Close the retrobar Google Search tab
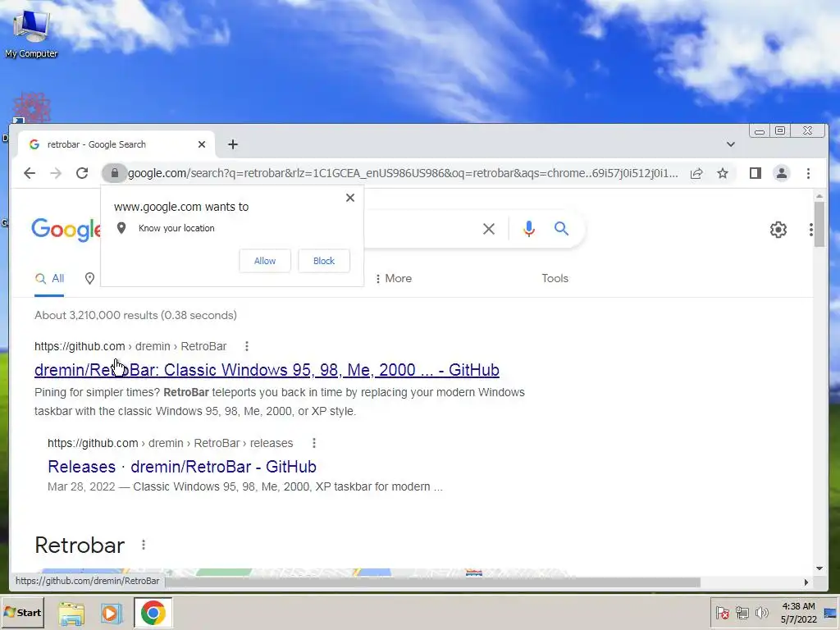 point(202,144)
